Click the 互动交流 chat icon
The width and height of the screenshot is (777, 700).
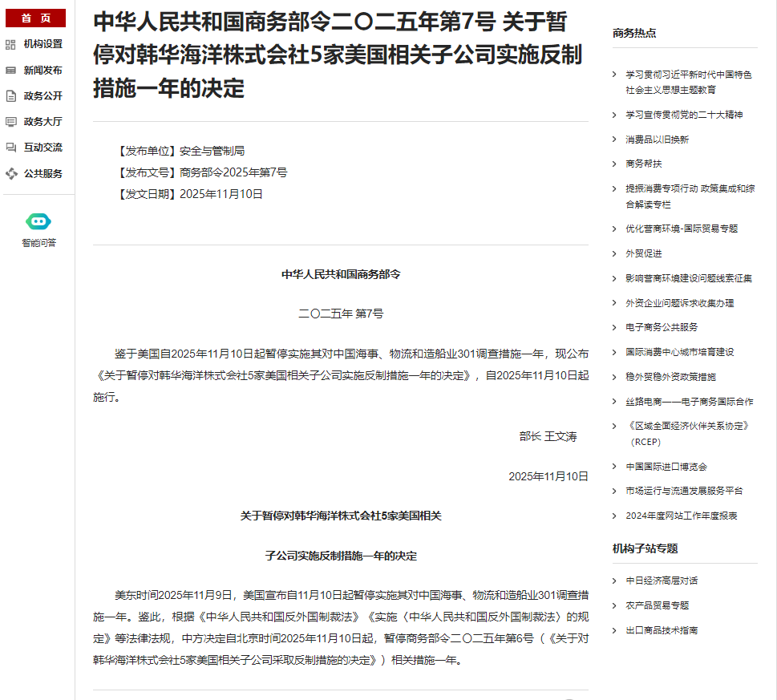10,148
